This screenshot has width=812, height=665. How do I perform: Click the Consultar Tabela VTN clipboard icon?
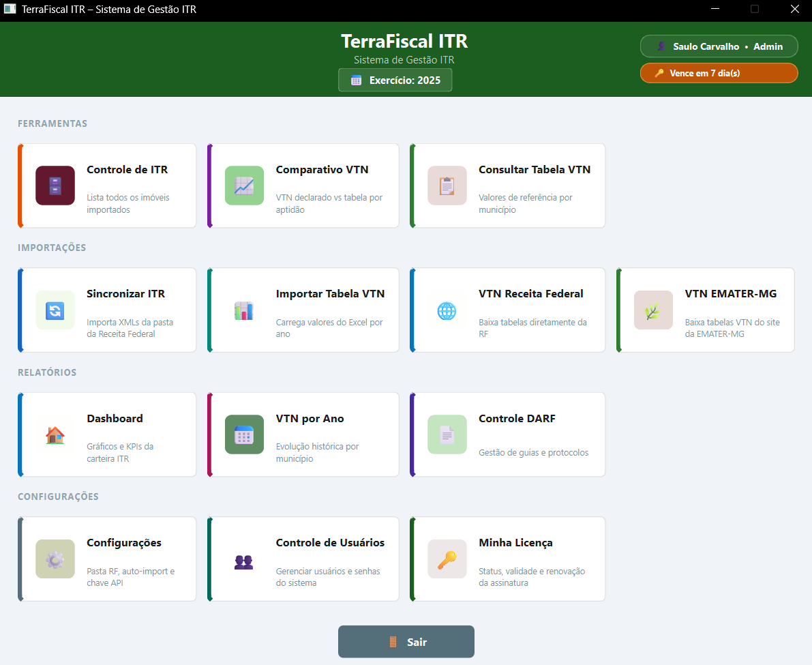[x=447, y=186]
